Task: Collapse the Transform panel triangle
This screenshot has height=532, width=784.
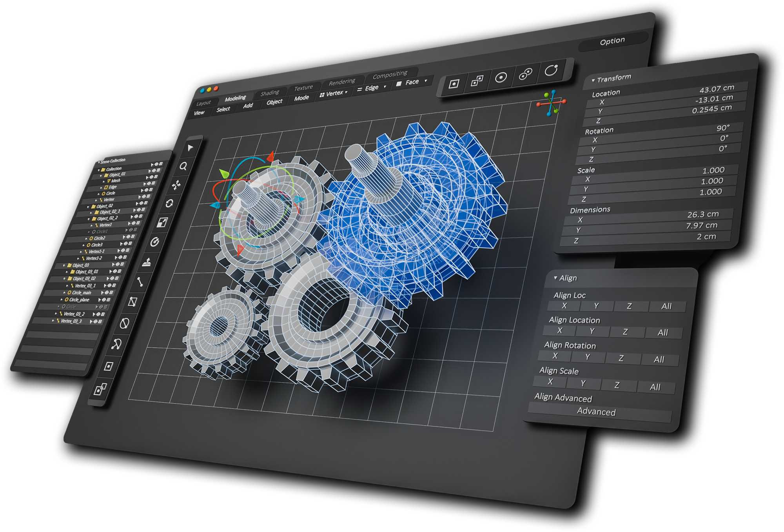Action: [593, 80]
